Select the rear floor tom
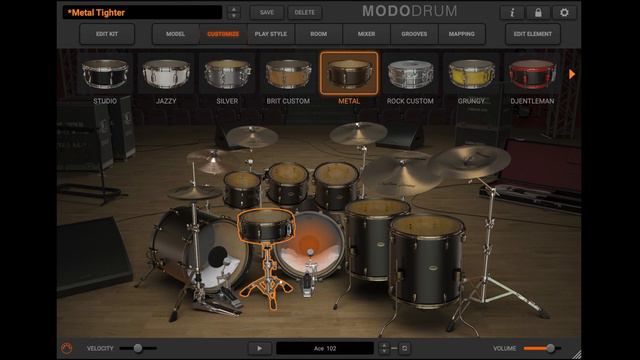The width and height of the screenshot is (640, 360). click(x=373, y=241)
